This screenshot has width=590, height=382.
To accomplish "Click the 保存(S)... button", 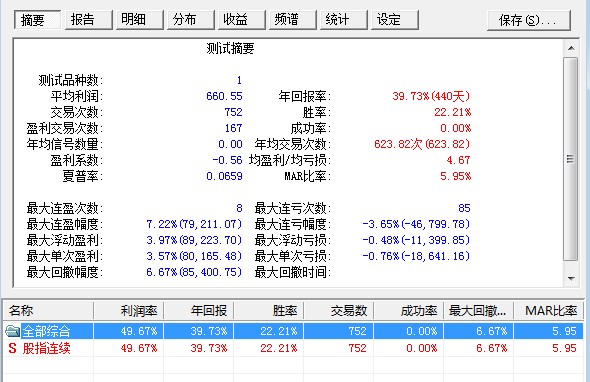I will click(x=529, y=20).
